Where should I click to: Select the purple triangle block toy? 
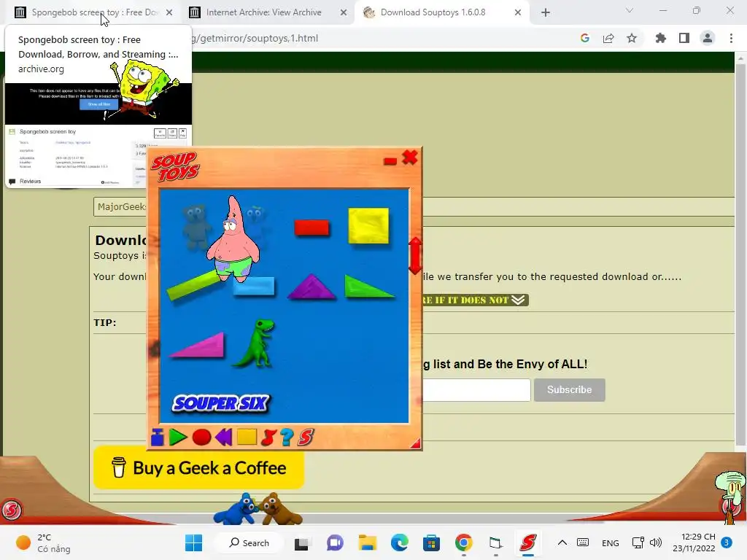[311, 287]
